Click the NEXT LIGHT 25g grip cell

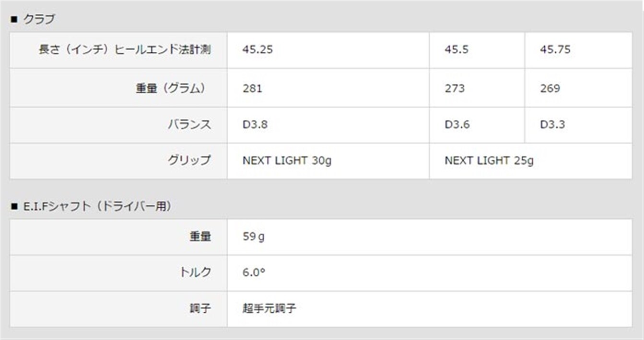click(x=489, y=161)
